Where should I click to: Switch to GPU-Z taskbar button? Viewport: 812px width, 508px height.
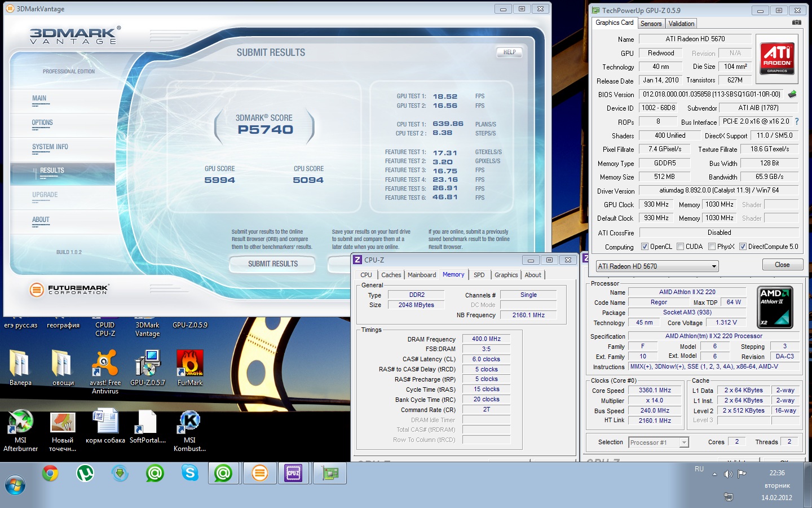329,473
